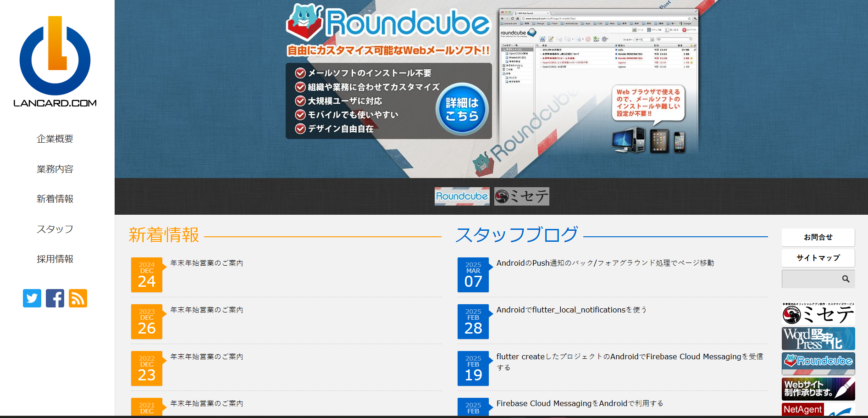Open the スタッフ menu item
Screen dimensions: 868x418
tap(55, 229)
